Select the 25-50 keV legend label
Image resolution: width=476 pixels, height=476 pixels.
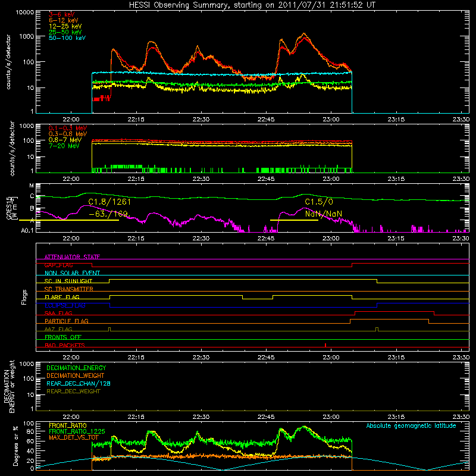[65, 32]
